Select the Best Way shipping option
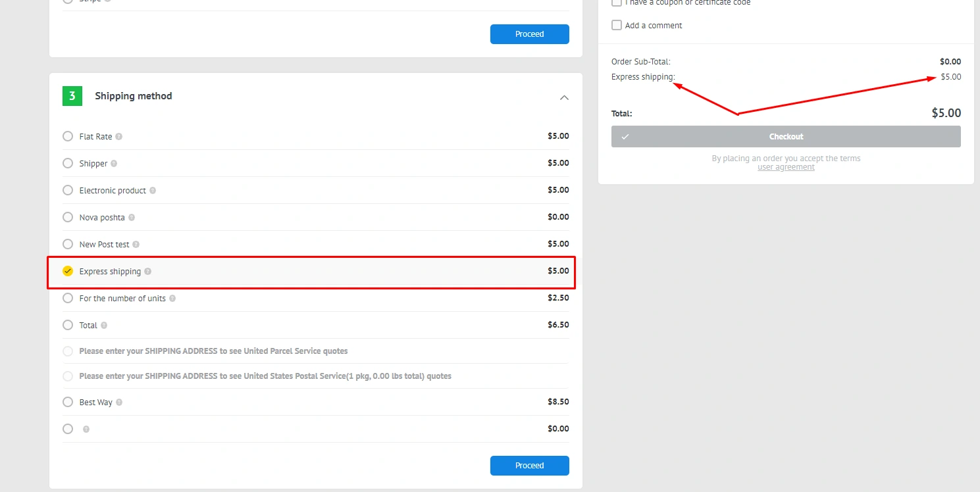The height and width of the screenshot is (492, 980). coord(68,402)
